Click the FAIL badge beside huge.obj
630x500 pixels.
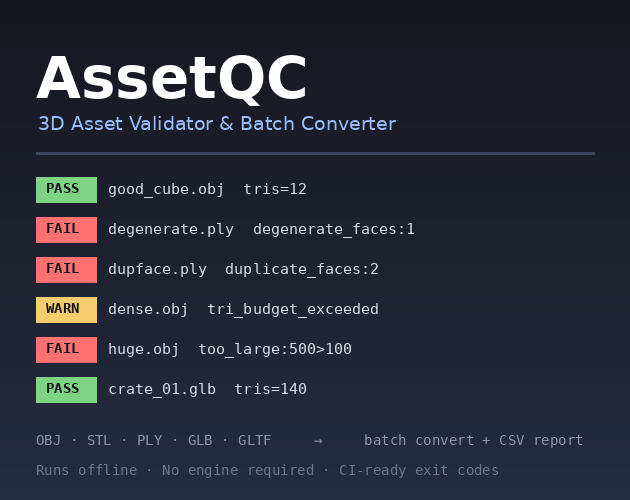coord(66,350)
